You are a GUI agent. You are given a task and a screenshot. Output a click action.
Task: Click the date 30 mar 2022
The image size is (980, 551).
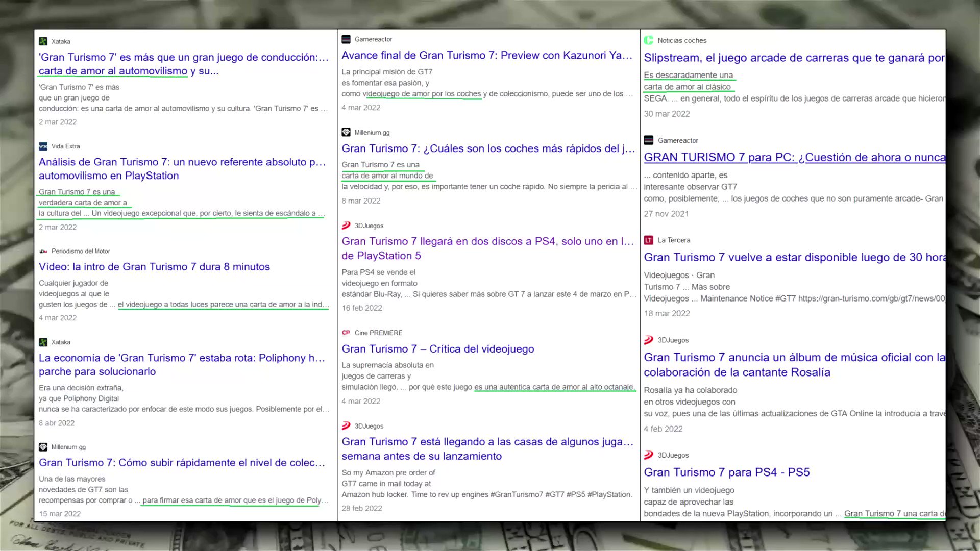pyautogui.click(x=667, y=114)
